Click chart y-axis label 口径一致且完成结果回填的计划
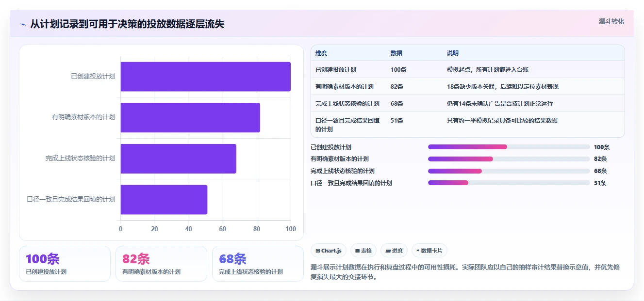The height and width of the screenshot is (301, 644). point(71,199)
